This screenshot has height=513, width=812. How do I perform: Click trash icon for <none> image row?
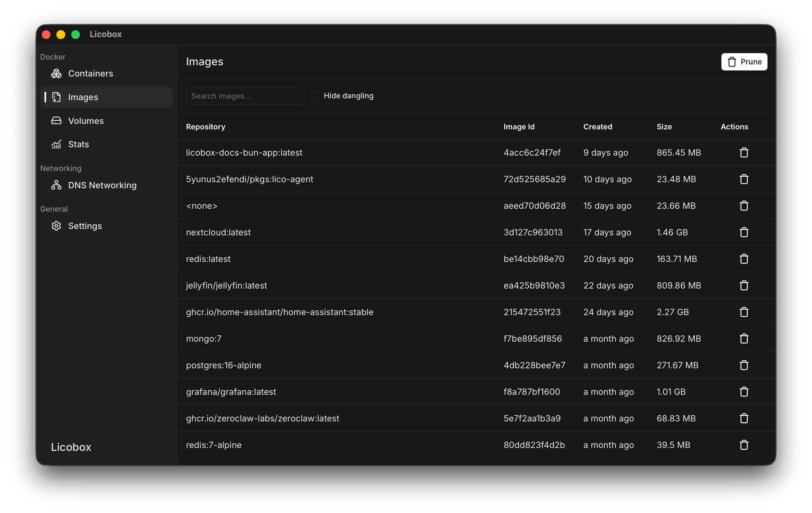(744, 206)
